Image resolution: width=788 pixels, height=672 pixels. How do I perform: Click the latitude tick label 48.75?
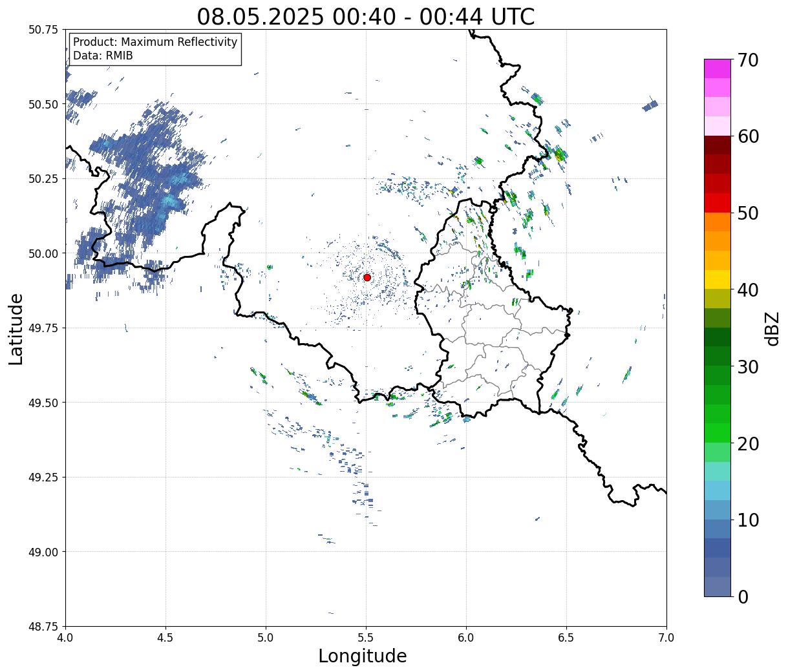[43, 626]
